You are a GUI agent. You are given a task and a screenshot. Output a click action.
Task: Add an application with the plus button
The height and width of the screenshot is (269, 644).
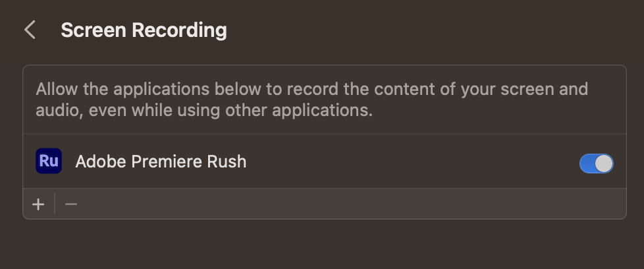click(38, 204)
